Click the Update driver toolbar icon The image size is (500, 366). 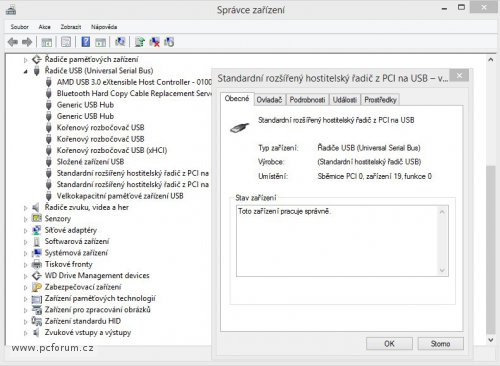tap(140, 42)
